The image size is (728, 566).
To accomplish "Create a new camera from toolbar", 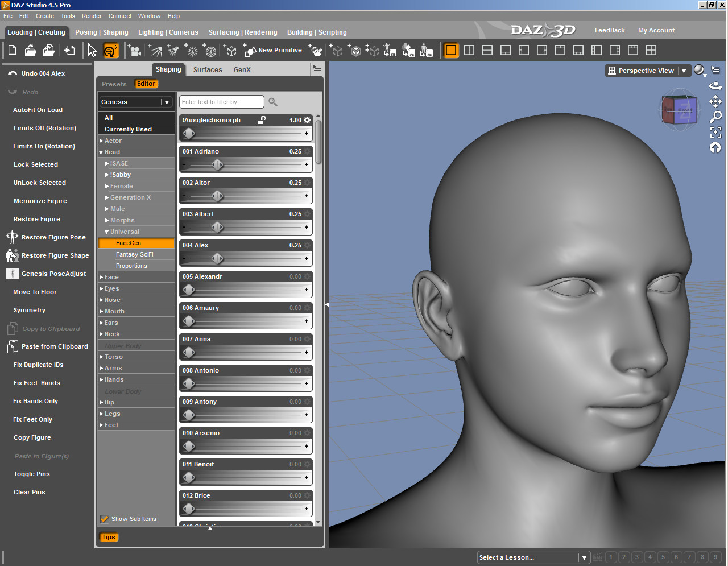I will [135, 51].
